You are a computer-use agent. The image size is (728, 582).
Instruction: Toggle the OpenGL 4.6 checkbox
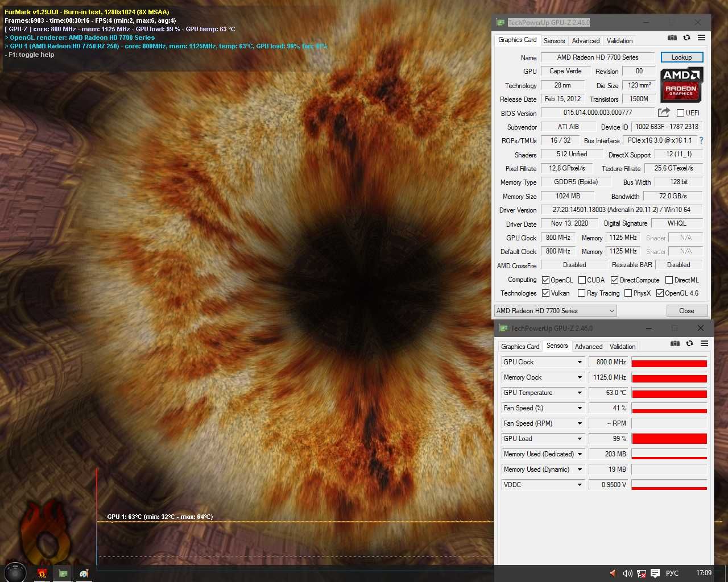[660, 293]
